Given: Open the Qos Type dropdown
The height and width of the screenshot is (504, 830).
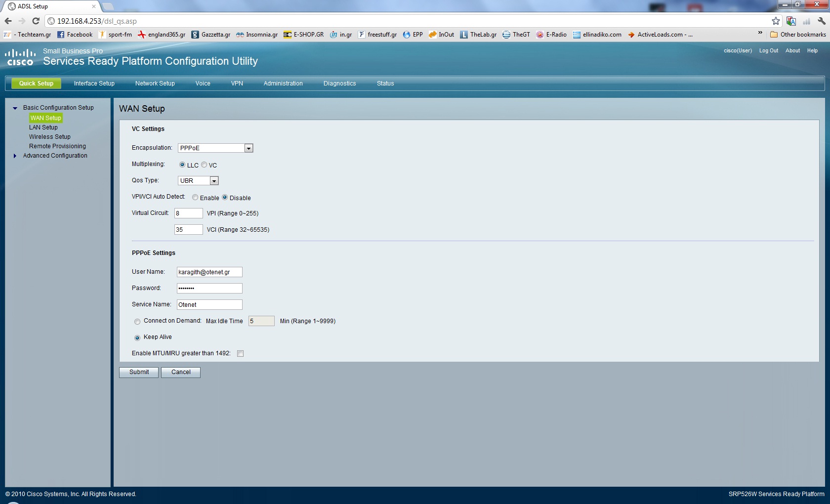Looking at the screenshot, I should click(x=198, y=181).
